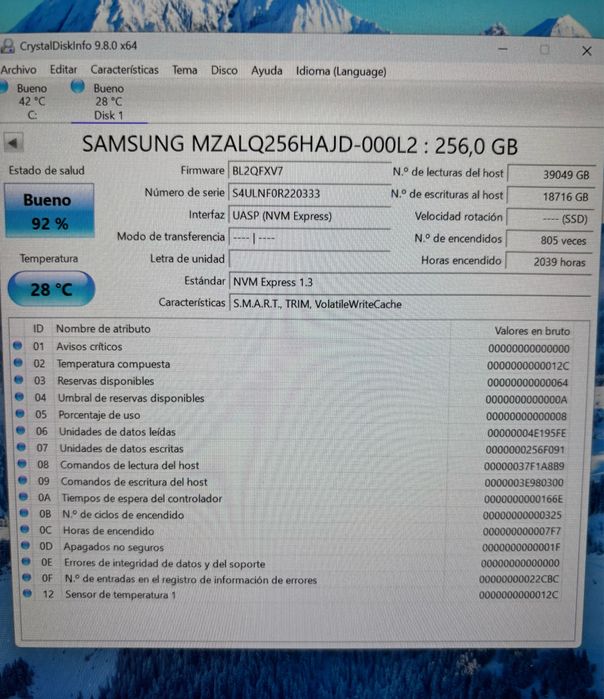Click the status dot for Sensor de temperatura 1
This screenshot has width=604, height=699.
click(28, 593)
